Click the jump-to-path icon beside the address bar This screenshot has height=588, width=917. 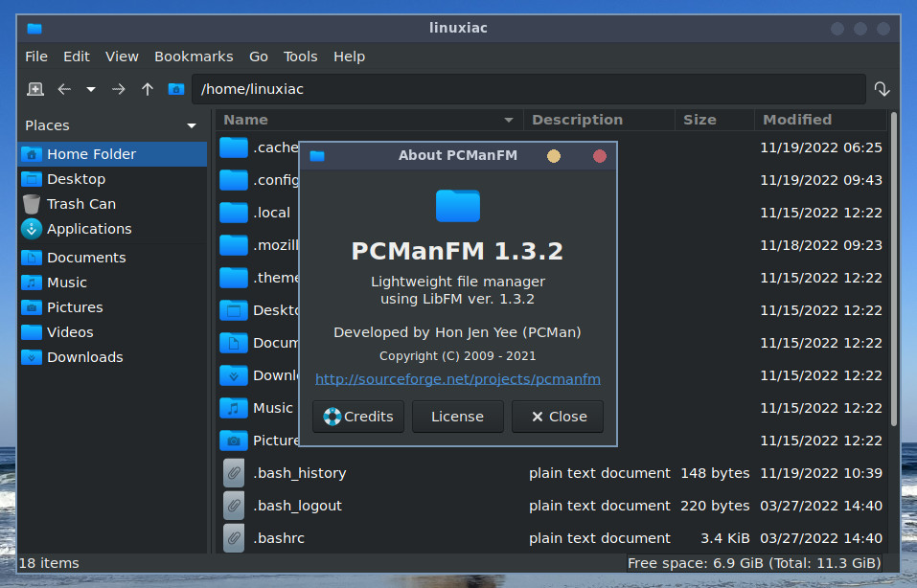(882, 89)
